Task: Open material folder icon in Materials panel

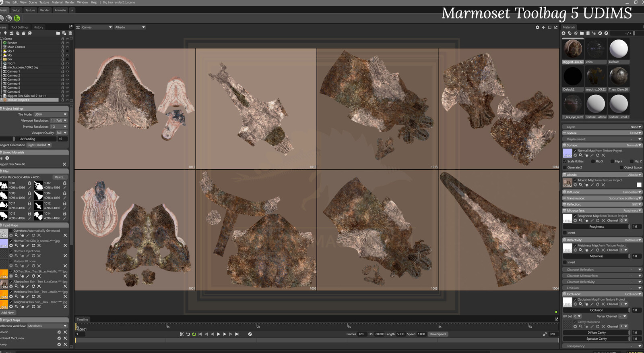Action: click(582, 33)
